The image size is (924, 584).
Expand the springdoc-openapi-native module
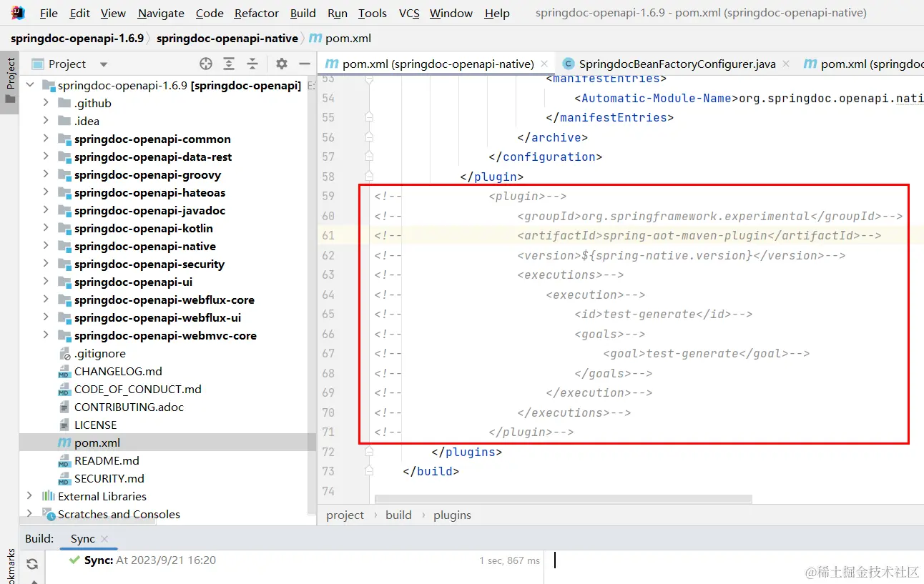pyautogui.click(x=46, y=246)
